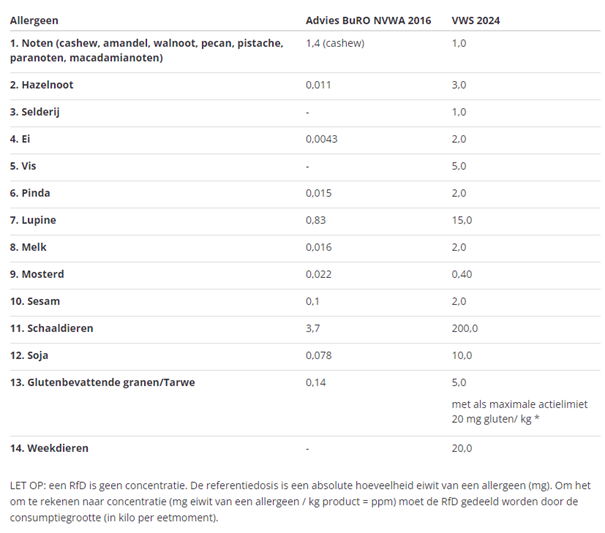Select the '4. Ei' row label
Image resolution: width=605 pixels, height=533 pixels.
tap(21, 139)
